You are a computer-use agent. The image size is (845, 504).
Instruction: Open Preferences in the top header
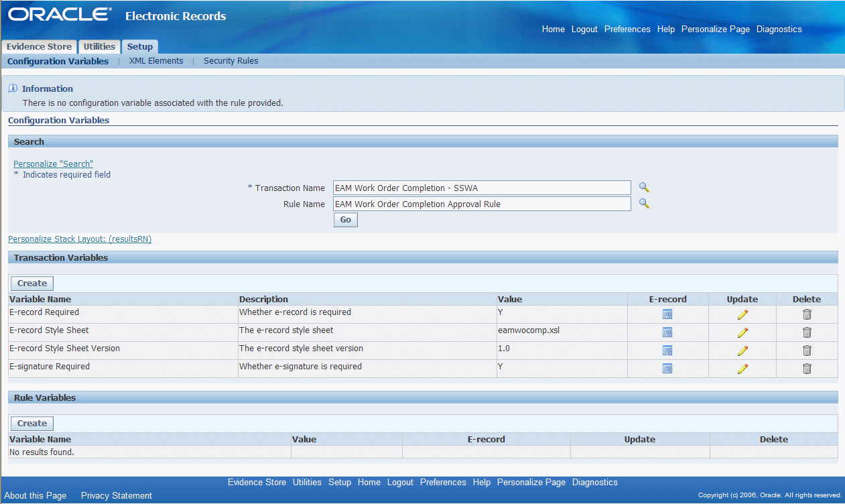[x=627, y=29]
